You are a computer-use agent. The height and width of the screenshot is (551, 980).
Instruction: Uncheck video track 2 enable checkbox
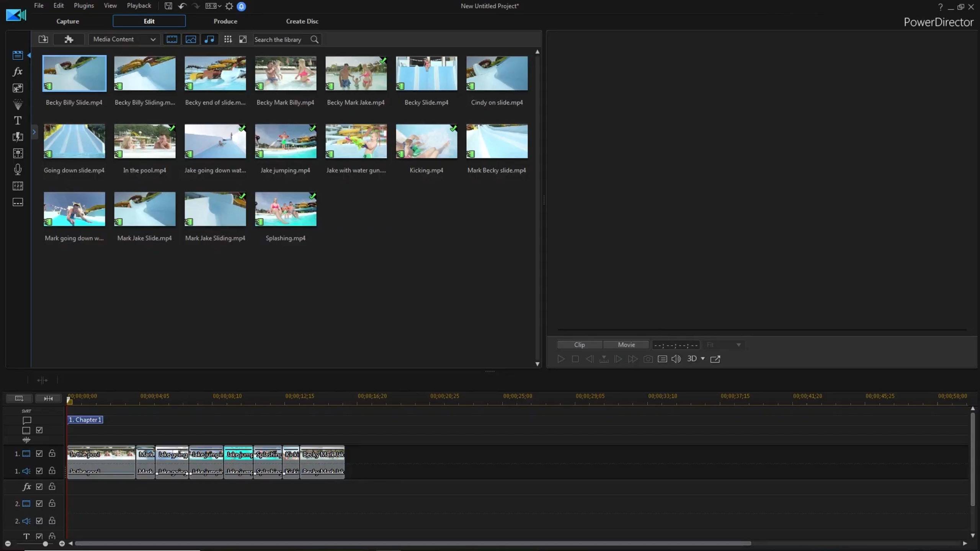39,504
